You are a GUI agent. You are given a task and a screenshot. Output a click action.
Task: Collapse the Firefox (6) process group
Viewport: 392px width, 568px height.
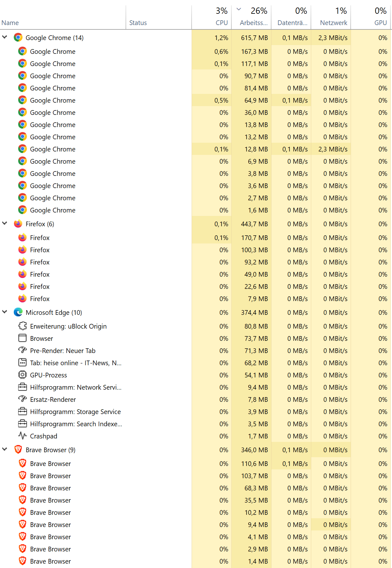click(5, 223)
